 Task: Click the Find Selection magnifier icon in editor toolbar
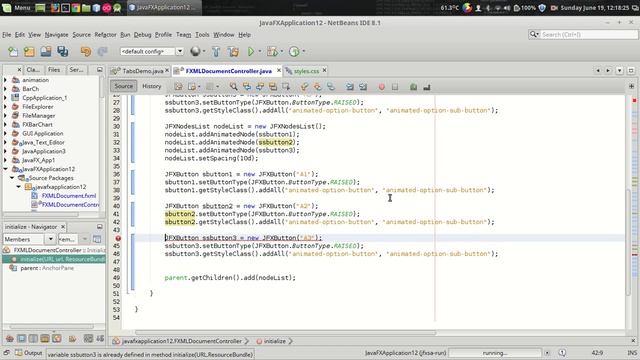[233, 87]
